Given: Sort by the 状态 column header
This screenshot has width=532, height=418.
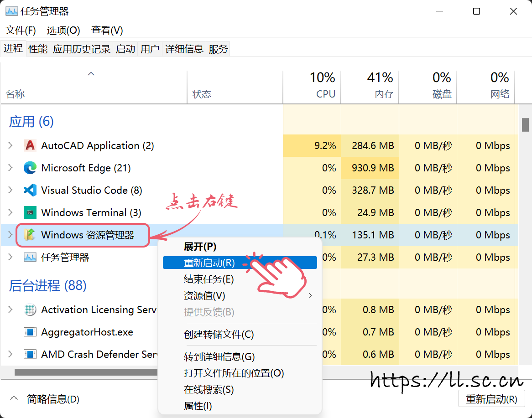Looking at the screenshot, I should [x=235, y=88].
